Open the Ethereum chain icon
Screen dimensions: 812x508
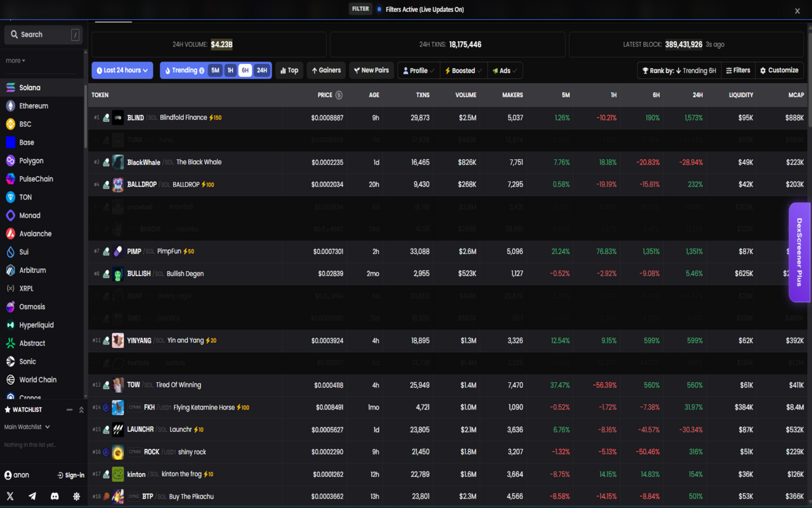tap(10, 106)
